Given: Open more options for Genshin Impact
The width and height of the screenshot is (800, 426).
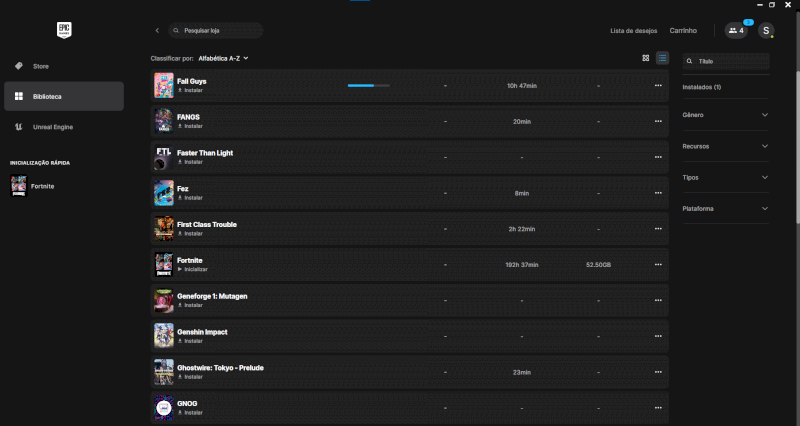Looking at the screenshot, I should coord(658,337).
